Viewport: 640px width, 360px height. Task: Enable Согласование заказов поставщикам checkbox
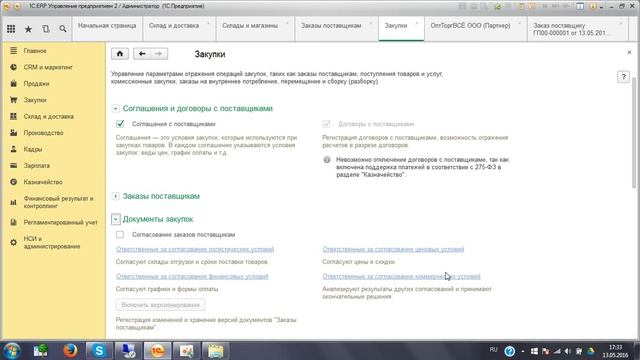(120, 234)
